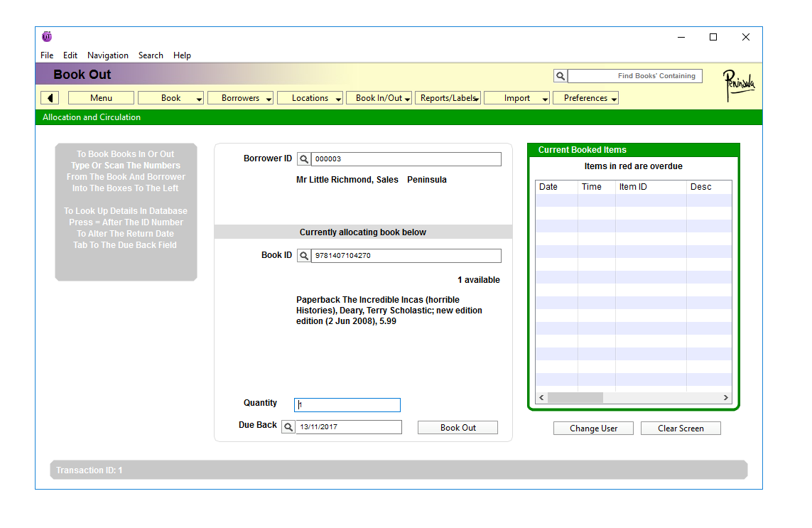Open the Reports/Labels dropdown
Viewport: 812px width, 528px height.
[448, 98]
